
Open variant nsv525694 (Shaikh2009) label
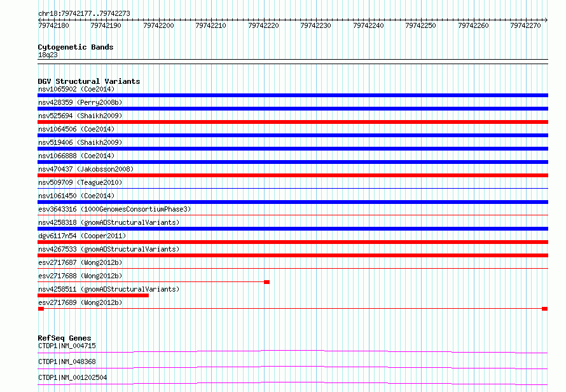80,116
